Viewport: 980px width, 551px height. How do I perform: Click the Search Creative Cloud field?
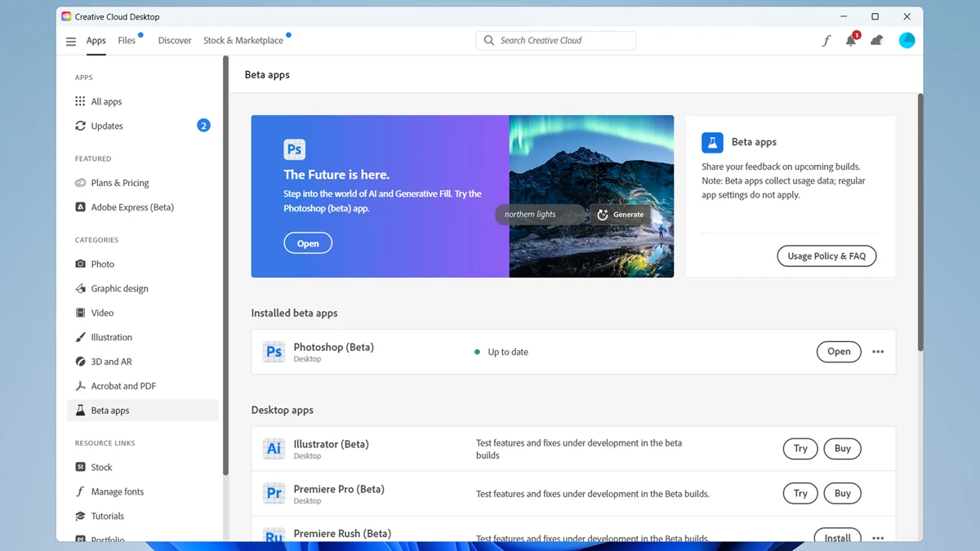556,40
